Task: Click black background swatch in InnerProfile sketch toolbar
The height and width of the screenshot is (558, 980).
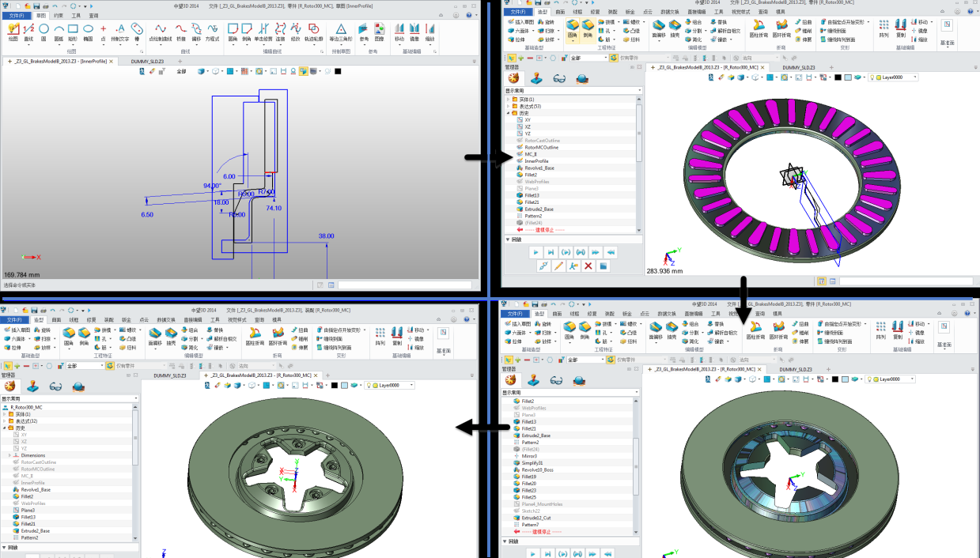Action: 338,71
